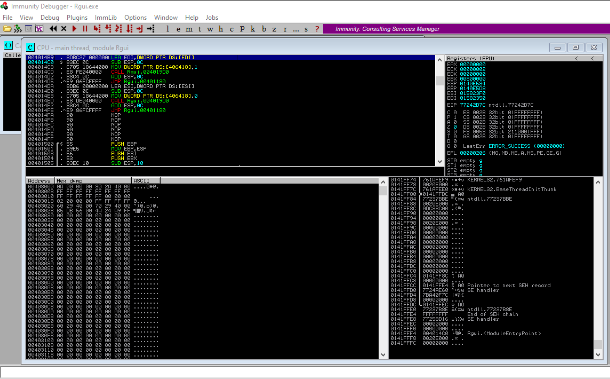This screenshot has width=610, height=379.
Task: Click the Trace into toolbar icon
Action: [119, 29]
